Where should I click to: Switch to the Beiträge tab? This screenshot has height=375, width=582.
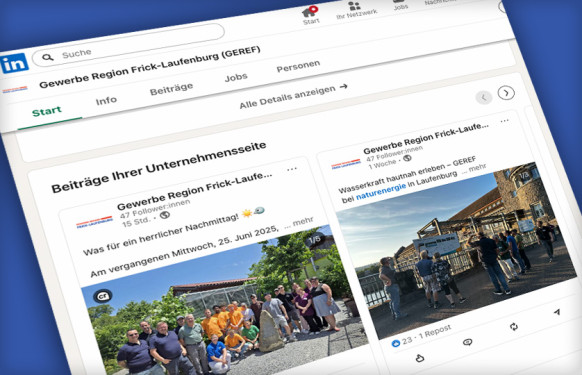point(171,89)
